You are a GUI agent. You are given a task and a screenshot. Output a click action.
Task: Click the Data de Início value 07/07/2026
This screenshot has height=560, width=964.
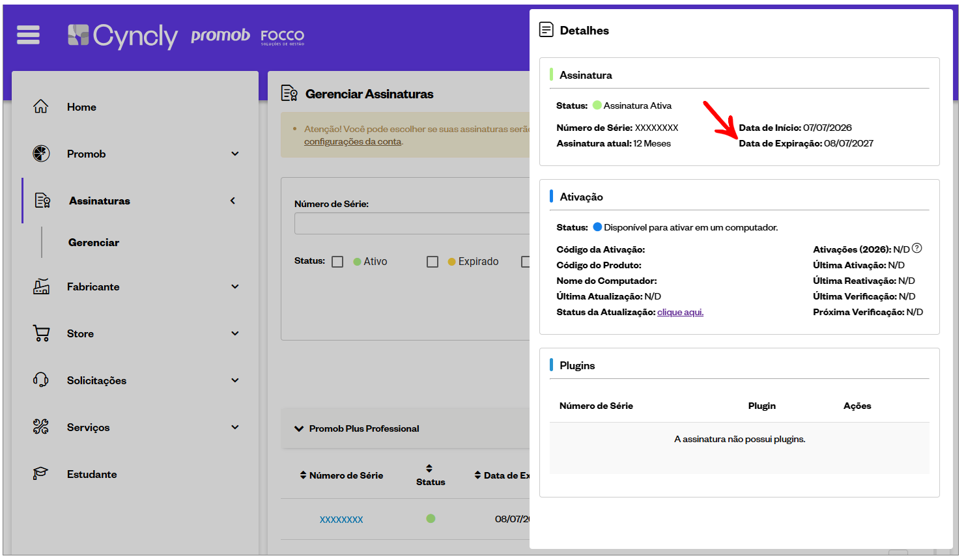point(827,128)
